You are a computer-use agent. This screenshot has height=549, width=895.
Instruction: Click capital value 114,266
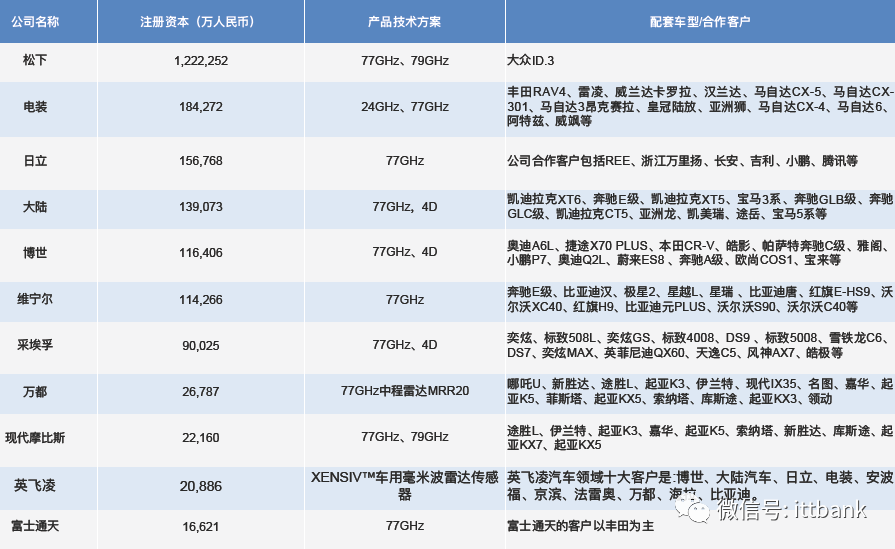point(201,300)
